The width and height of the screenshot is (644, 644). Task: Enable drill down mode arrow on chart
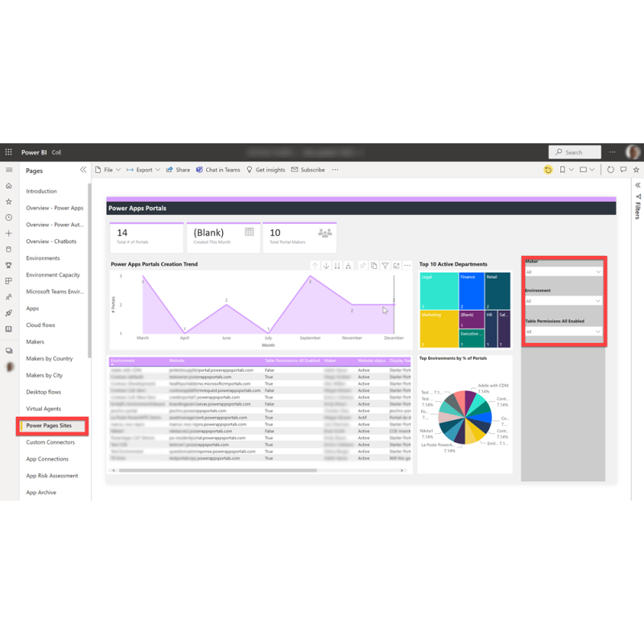click(x=326, y=266)
